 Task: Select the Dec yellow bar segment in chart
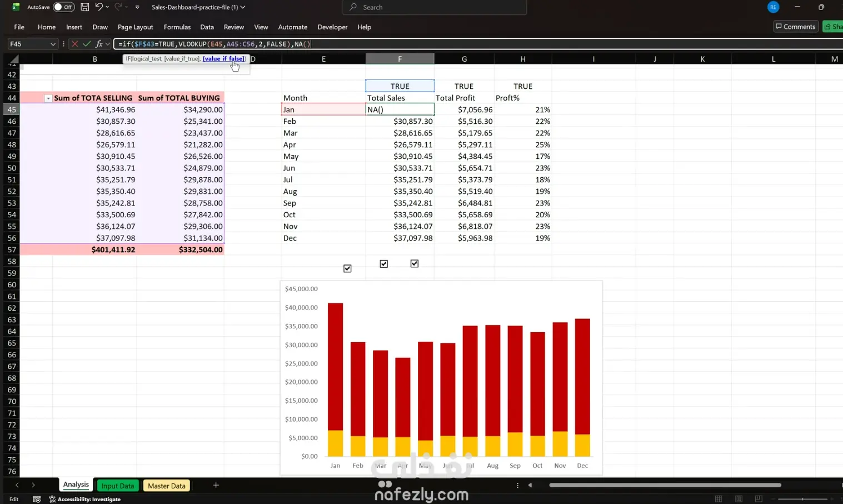click(582, 445)
